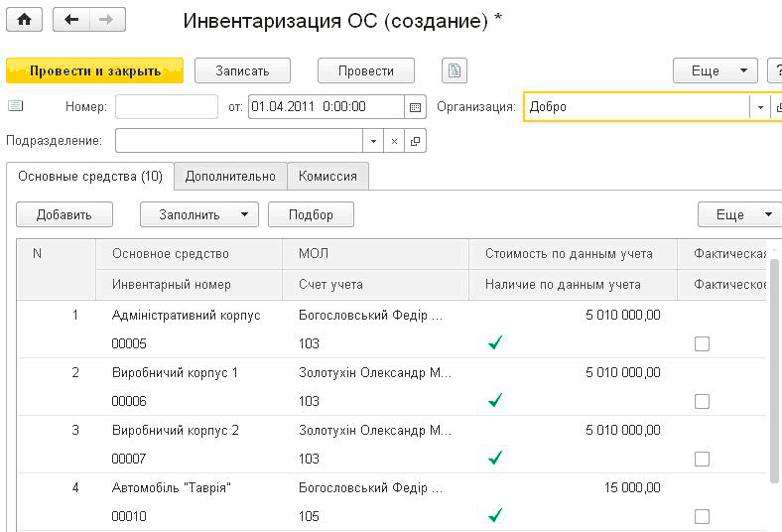
Task: Navigate forward with the right arrow
Action: tap(107, 20)
